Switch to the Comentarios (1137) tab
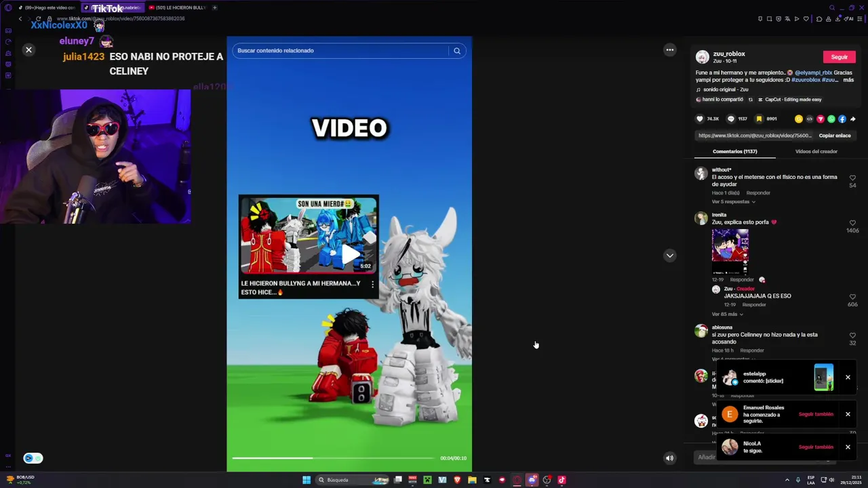 point(735,152)
